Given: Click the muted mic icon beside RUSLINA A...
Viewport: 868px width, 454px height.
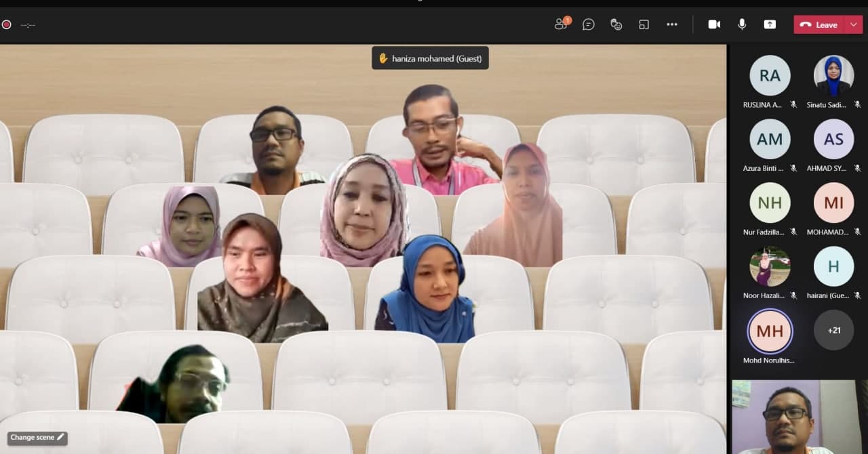Looking at the screenshot, I should click(x=793, y=105).
